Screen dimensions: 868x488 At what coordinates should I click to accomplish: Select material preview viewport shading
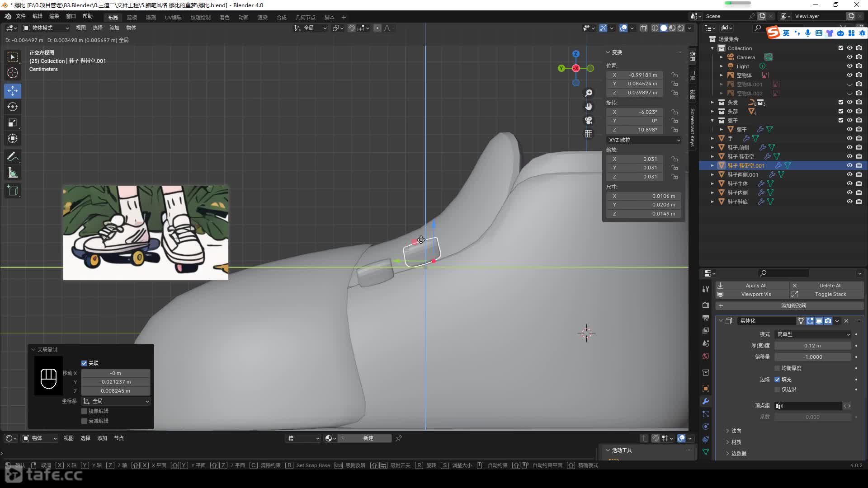click(672, 28)
